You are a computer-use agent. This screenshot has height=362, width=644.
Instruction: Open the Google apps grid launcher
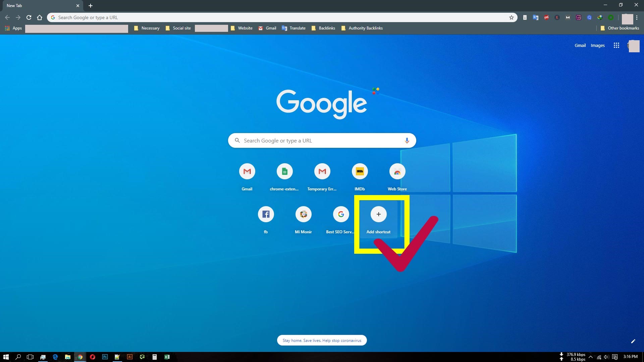click(616, 45)
